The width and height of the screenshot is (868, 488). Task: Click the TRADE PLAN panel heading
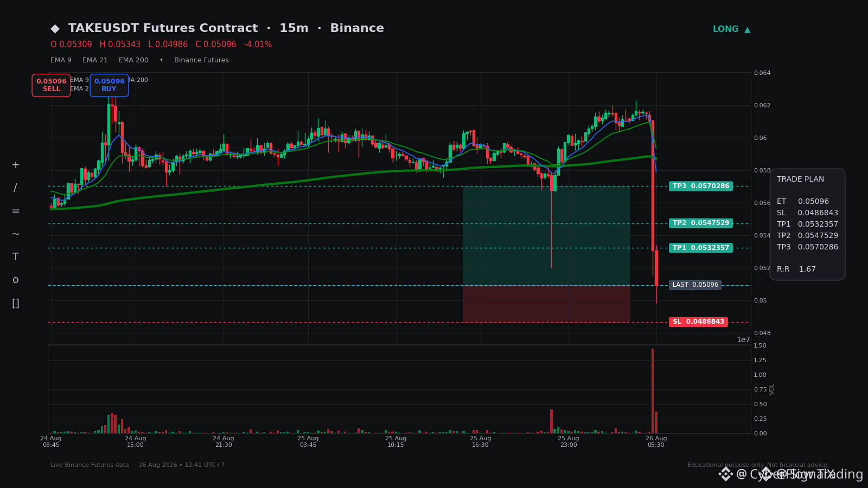point(800,179)
